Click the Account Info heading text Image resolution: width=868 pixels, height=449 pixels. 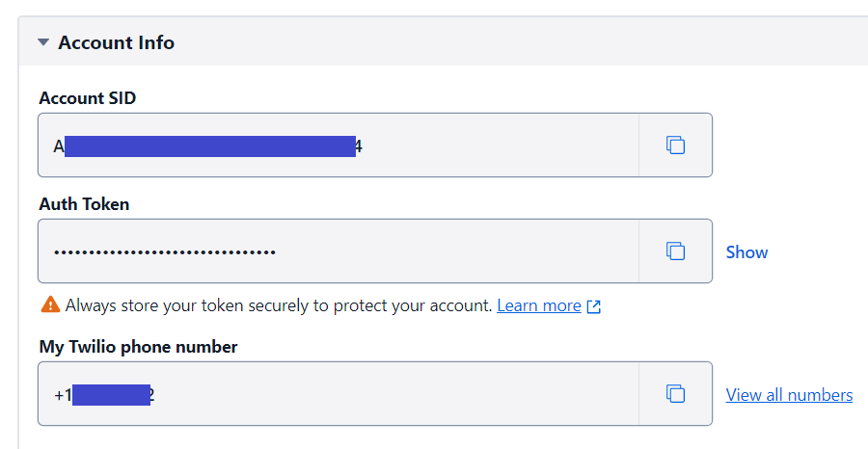point(117,42)
